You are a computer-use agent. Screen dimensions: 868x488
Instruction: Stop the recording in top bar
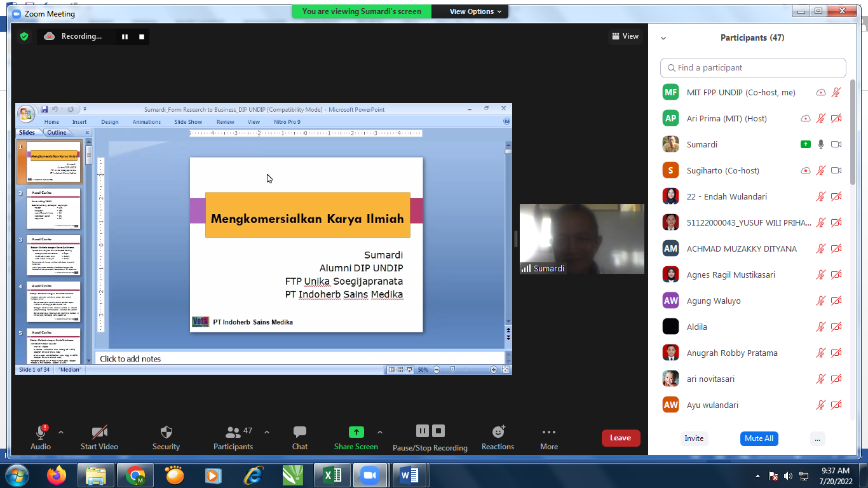[142, 37]
